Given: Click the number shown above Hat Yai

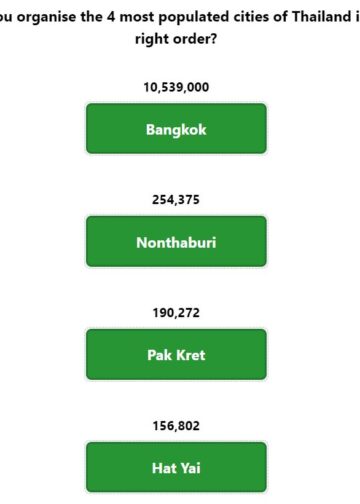Looking at the screenshot, I should 176,426.
